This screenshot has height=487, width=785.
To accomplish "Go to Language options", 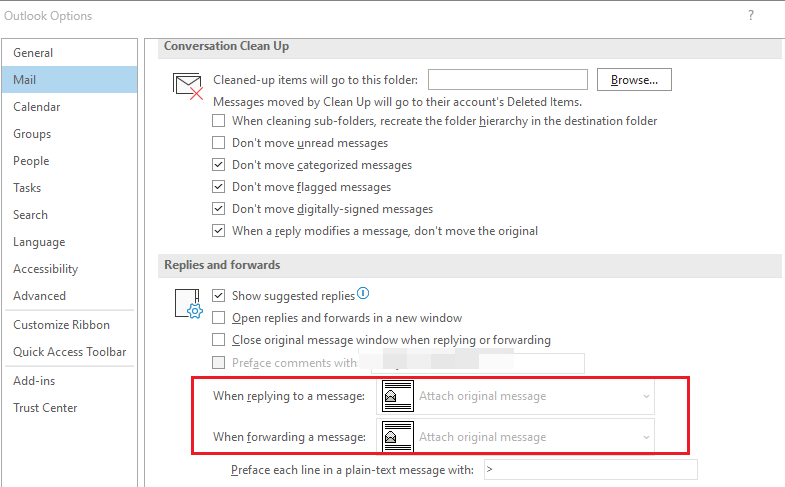I will [x=69, y=242].
